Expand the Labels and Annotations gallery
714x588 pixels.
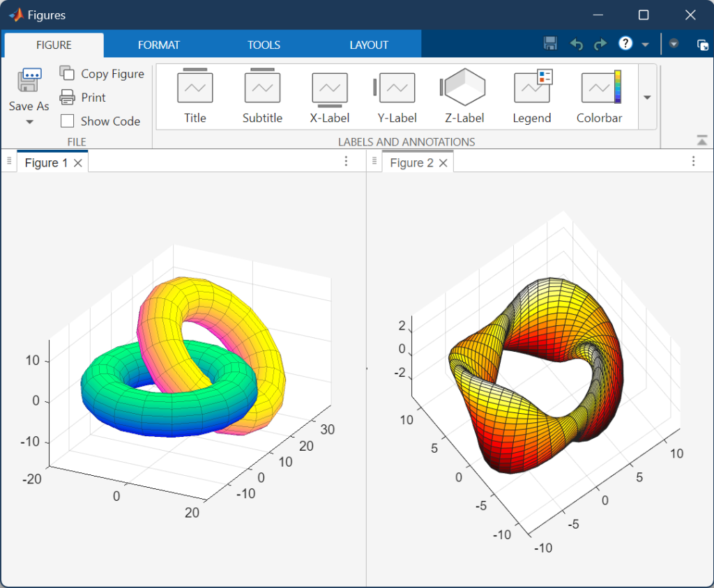[647, 98]
